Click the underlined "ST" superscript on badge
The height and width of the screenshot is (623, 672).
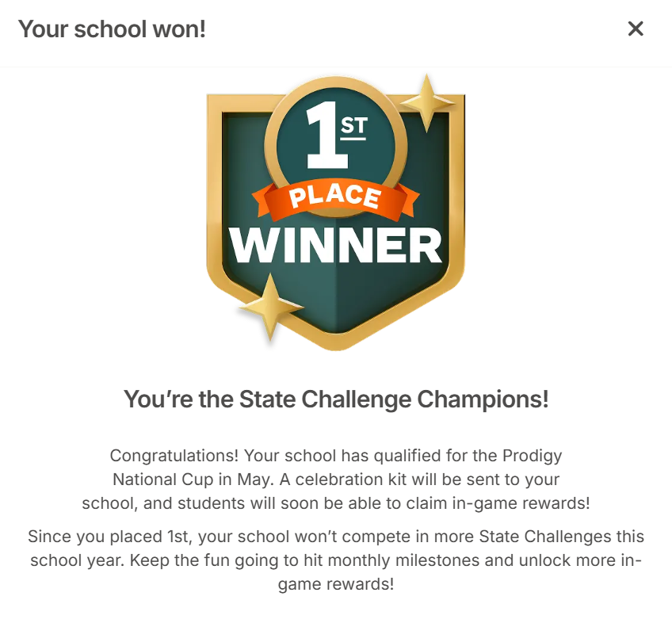[353, 127]
